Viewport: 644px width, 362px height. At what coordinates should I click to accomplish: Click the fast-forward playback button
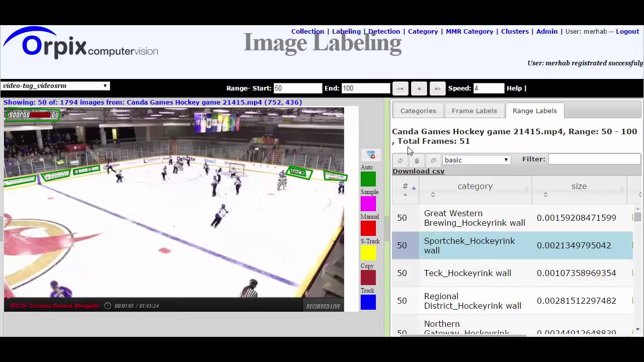[438, 88]
